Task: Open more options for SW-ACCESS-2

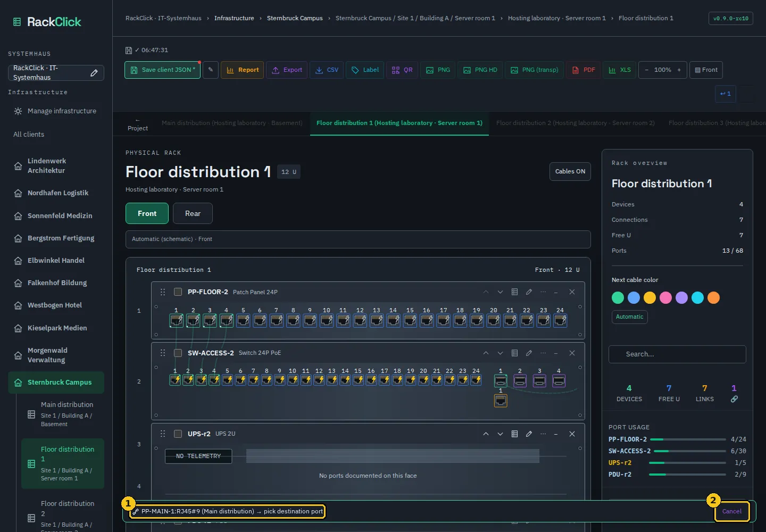Action: tap(543, 353)
